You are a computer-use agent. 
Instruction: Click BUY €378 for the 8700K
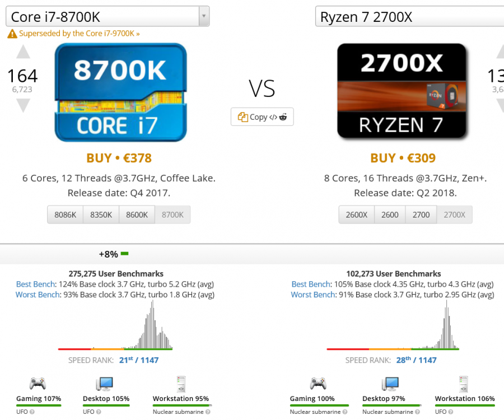(119, 158)
